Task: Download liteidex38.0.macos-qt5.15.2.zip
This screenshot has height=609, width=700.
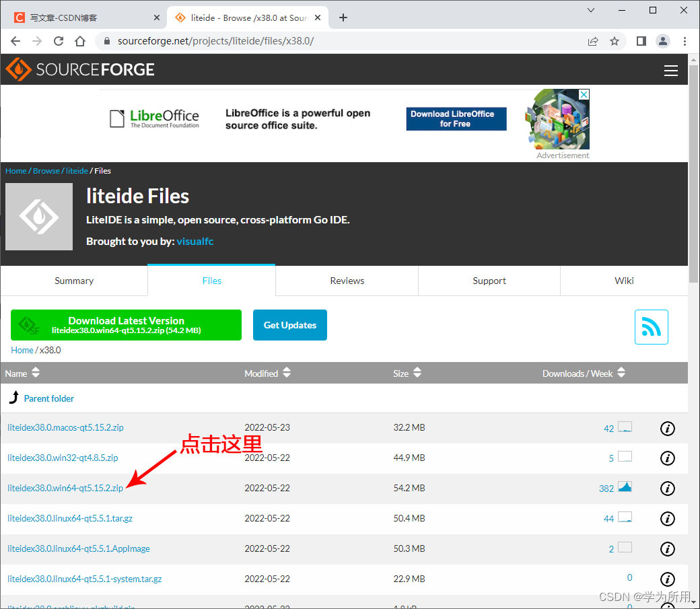Action: [66, 428]
